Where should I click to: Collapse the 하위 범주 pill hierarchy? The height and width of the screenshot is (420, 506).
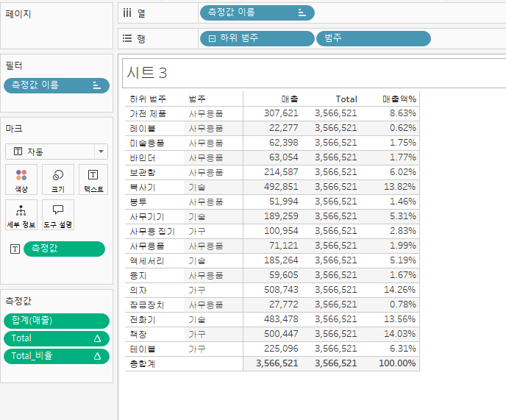tap(212, 39)
